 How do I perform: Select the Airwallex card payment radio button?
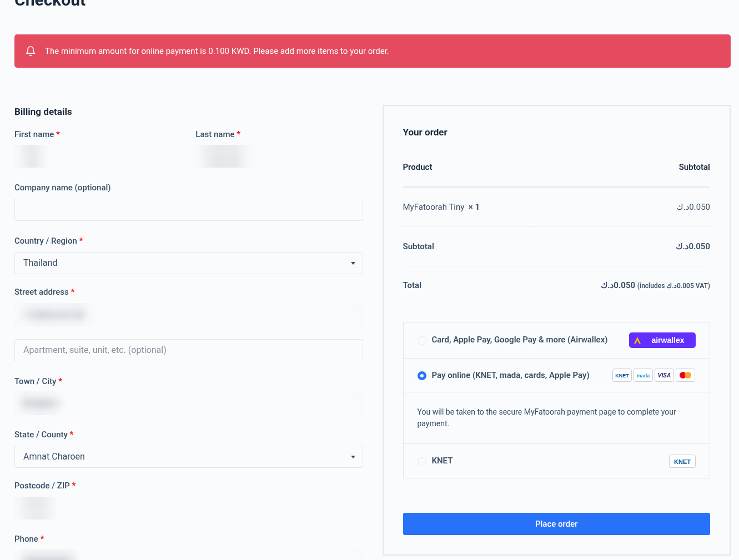[422, 340]
